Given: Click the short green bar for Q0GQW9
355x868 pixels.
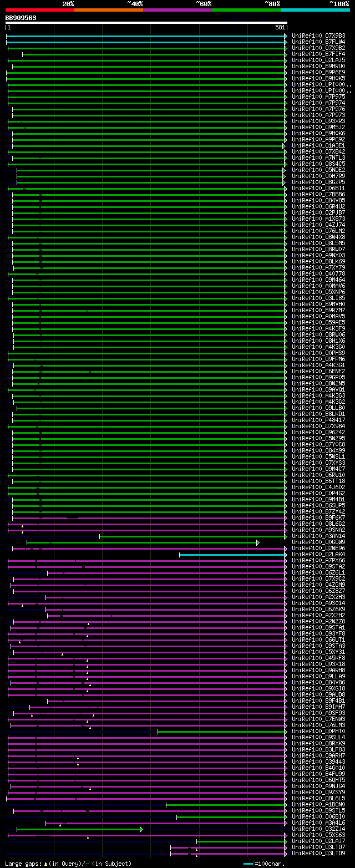Looking at the screenshot, I should coord(143,542).
